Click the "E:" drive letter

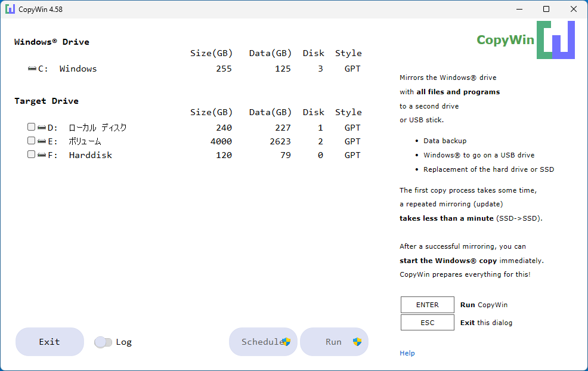[52, 141]
